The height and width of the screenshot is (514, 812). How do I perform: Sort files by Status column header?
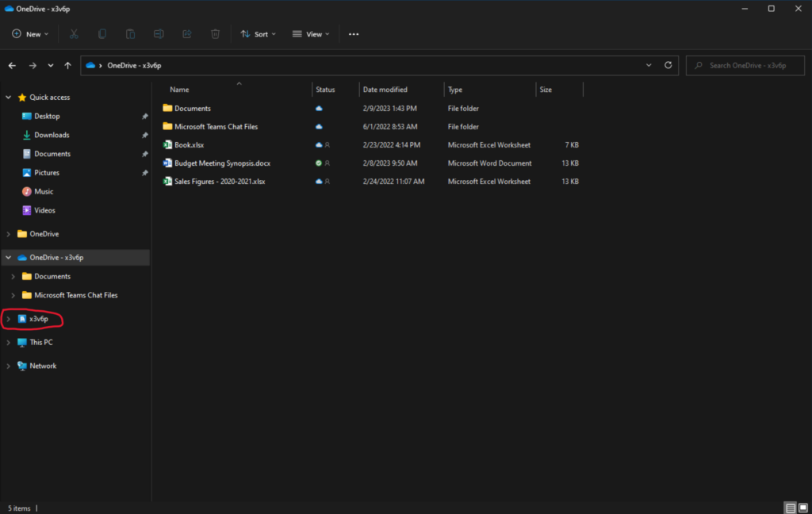[325, 90]
